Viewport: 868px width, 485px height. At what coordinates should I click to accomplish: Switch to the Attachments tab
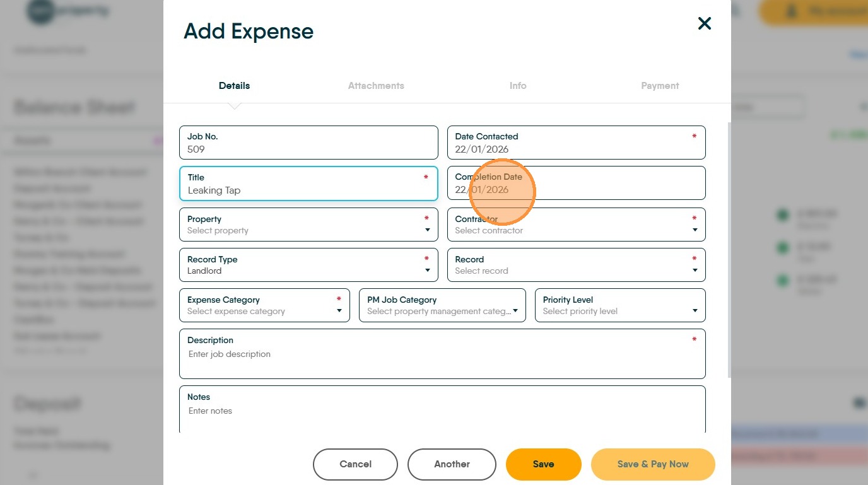[x=376, y=86]
